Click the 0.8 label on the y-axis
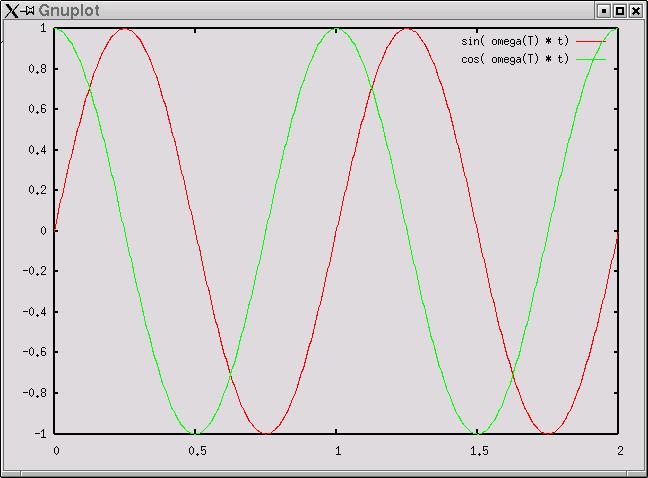 (x=37, y=69)
